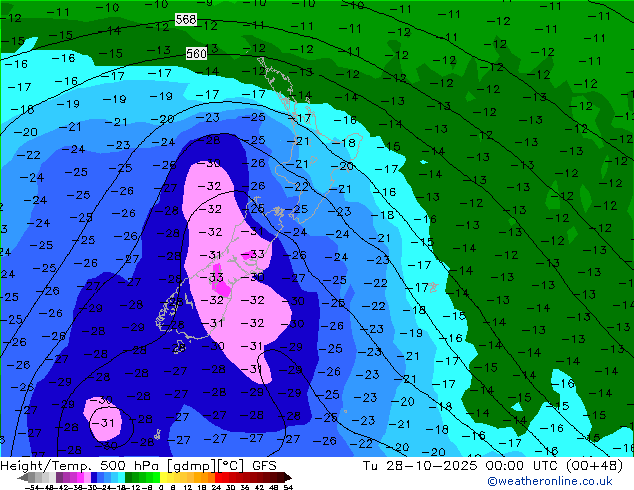
Task: Select the 'Tu 28-10-2025 00:00 UTC' date stamp
Action: click(x=461, y=466)
